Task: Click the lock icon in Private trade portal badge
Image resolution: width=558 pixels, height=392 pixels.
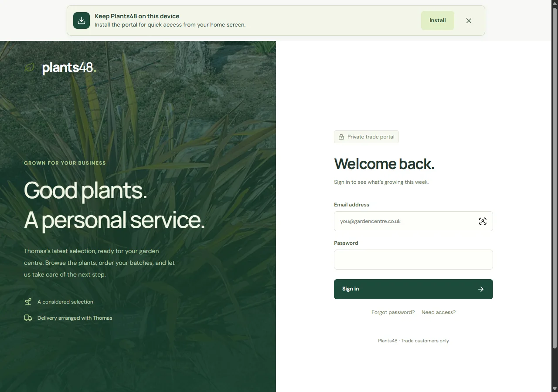Action: pos(341,137)
